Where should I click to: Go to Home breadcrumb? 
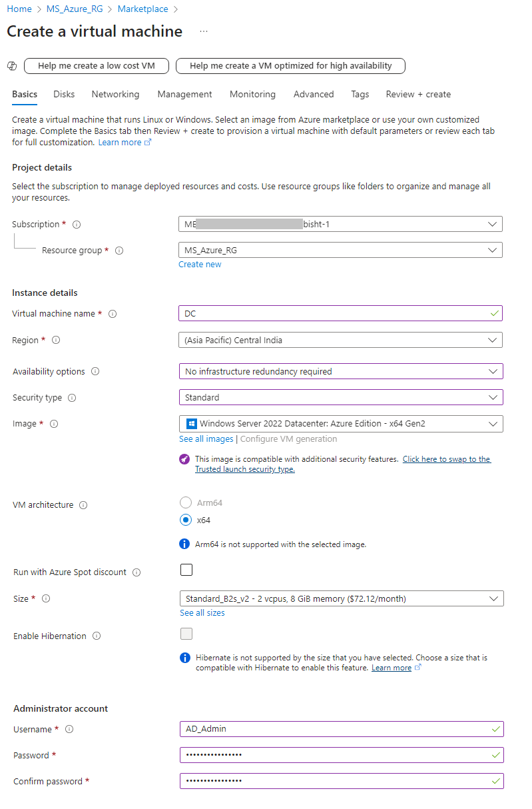pyautogui.click(x=19, y=9)
